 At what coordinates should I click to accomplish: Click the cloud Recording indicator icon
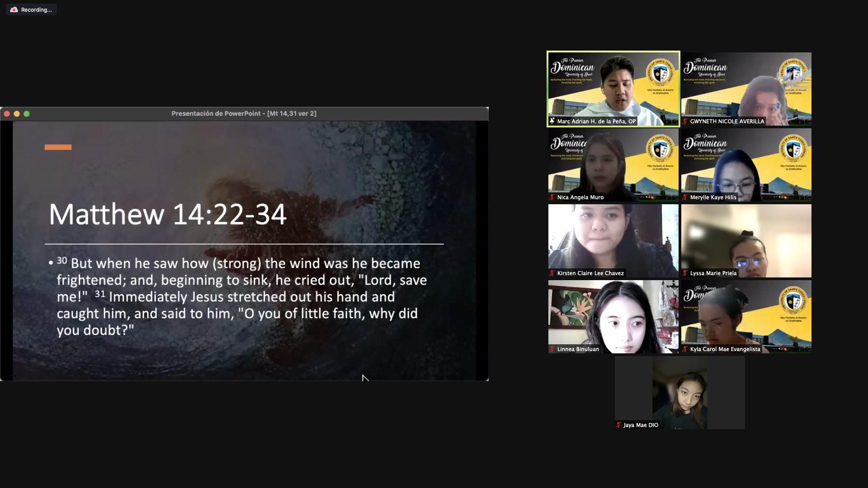pyautogui.click(x=14, y=9)
